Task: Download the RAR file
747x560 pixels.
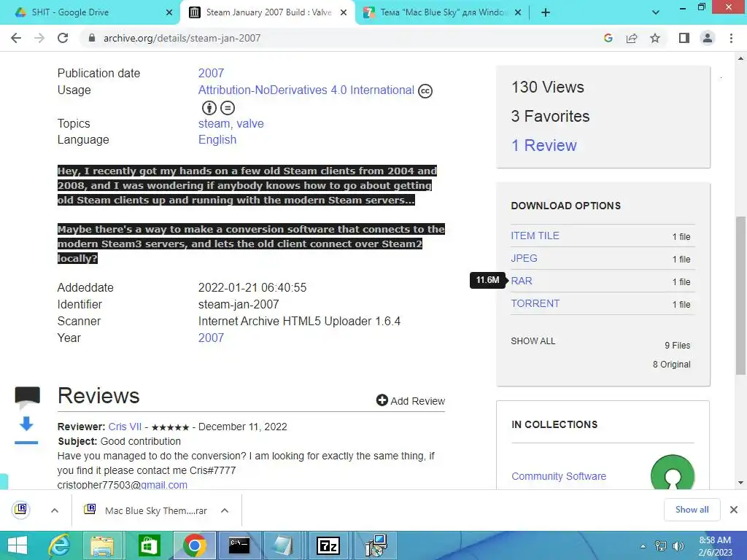Action: (522, 281)
